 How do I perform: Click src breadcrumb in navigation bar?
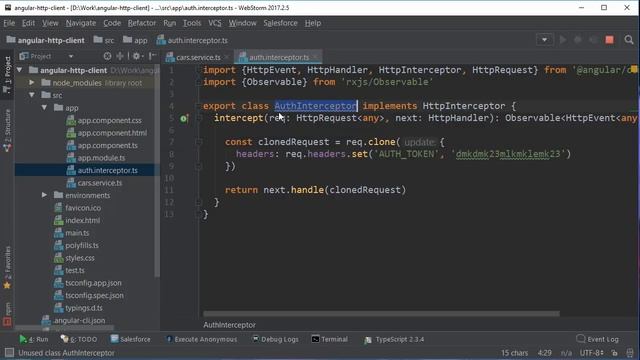(x=104, y=40)
